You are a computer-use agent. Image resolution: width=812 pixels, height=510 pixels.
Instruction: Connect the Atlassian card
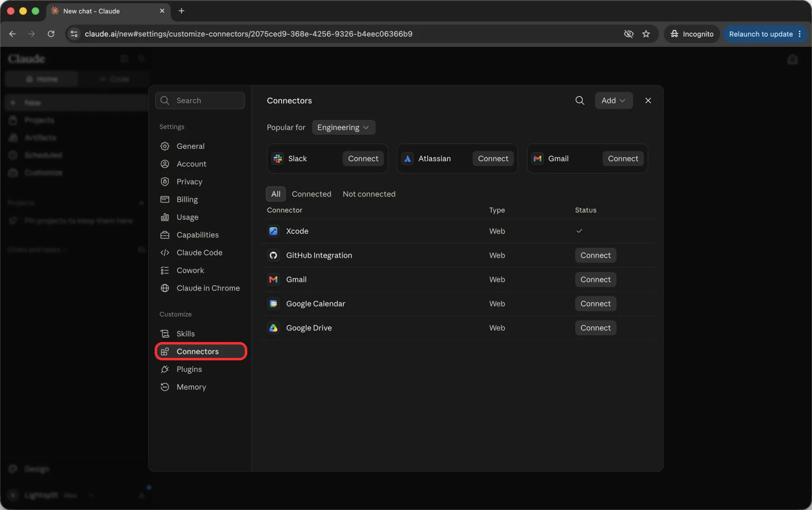[493, 158]
